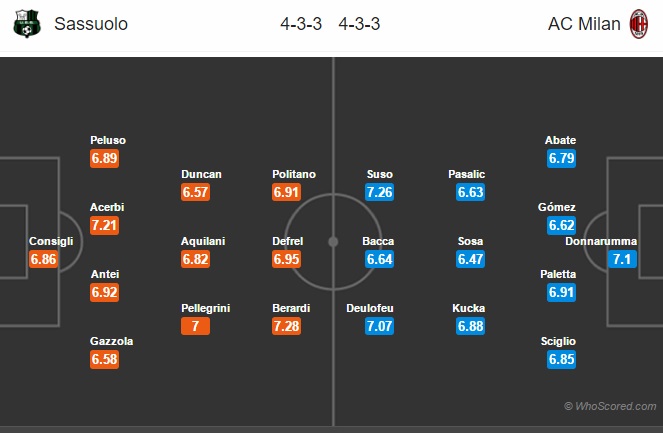Click the Sassuolo club crest icon

(27, 24)
